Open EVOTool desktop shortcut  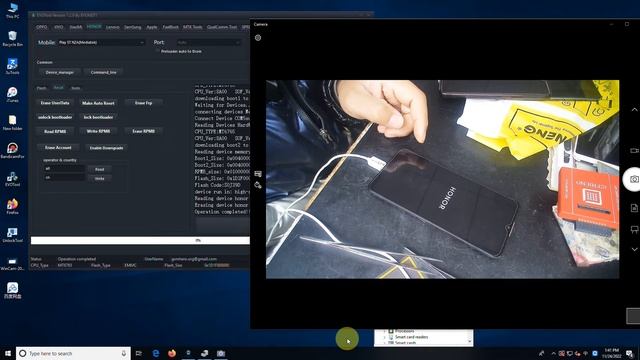(12, 178)
